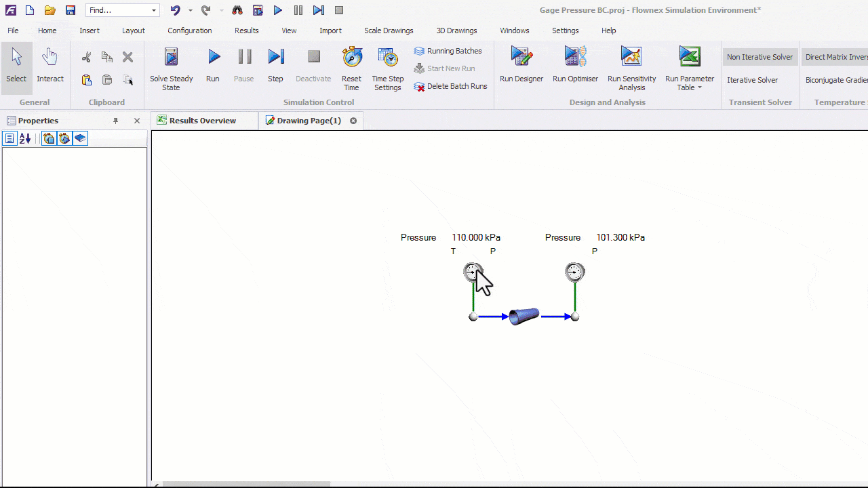Launch Run Optimiser
The height and width of the screenshot is (488, 868).
(x=575, y=58)
